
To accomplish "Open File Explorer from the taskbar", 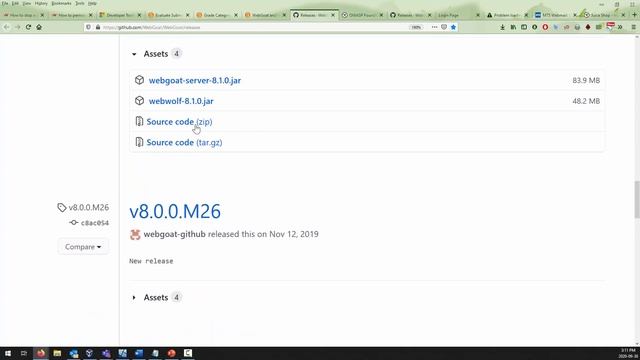I will click(57, 353).
